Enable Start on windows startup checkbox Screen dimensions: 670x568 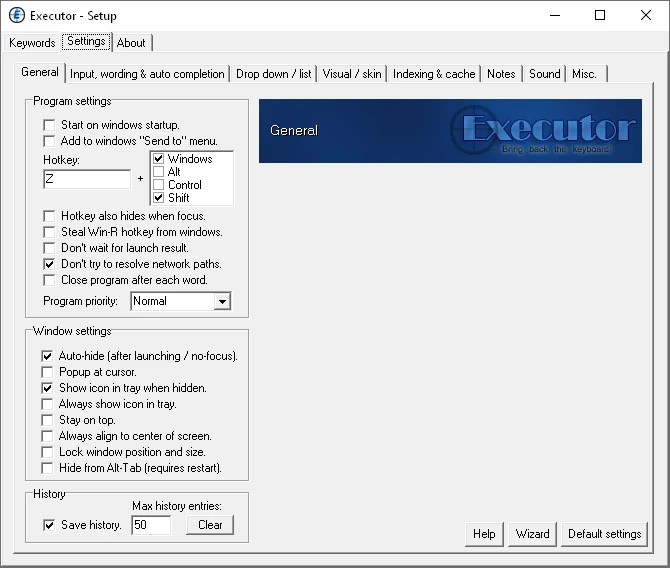[x=49, y=125]
